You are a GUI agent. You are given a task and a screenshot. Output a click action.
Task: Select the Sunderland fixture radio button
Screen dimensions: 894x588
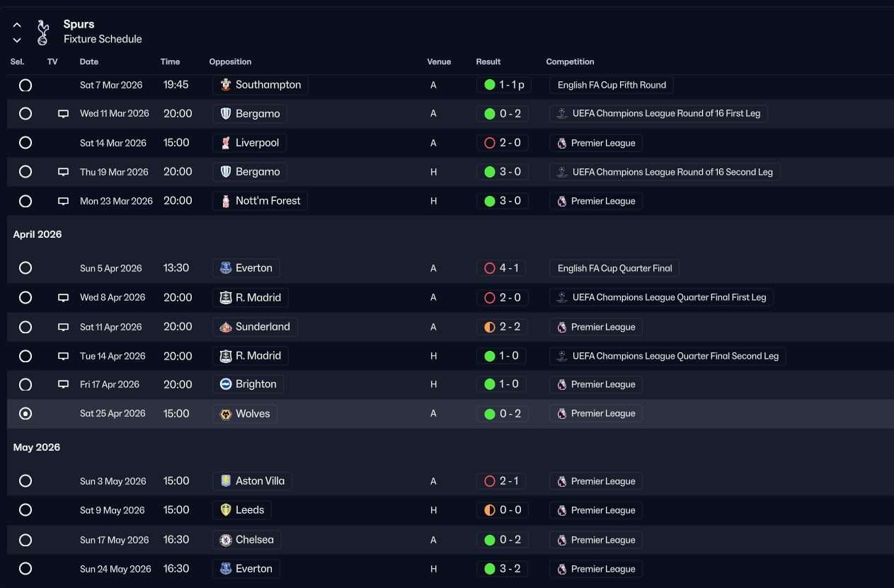tap(25, 327)
